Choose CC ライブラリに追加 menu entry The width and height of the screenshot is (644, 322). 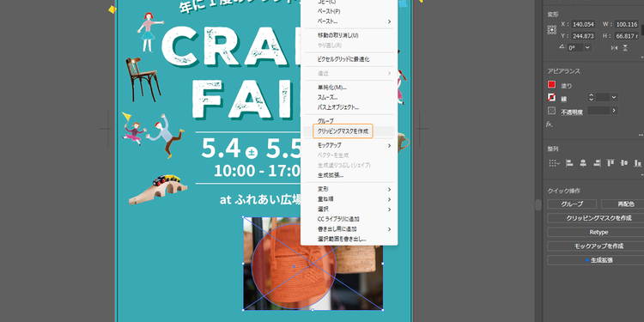point(349,219)
